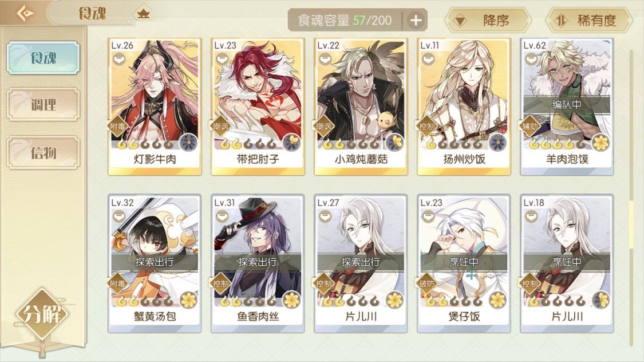
Task: Toggle lock icon on 小鸡炖蘑菇 card
Action: tap(325, 59)
